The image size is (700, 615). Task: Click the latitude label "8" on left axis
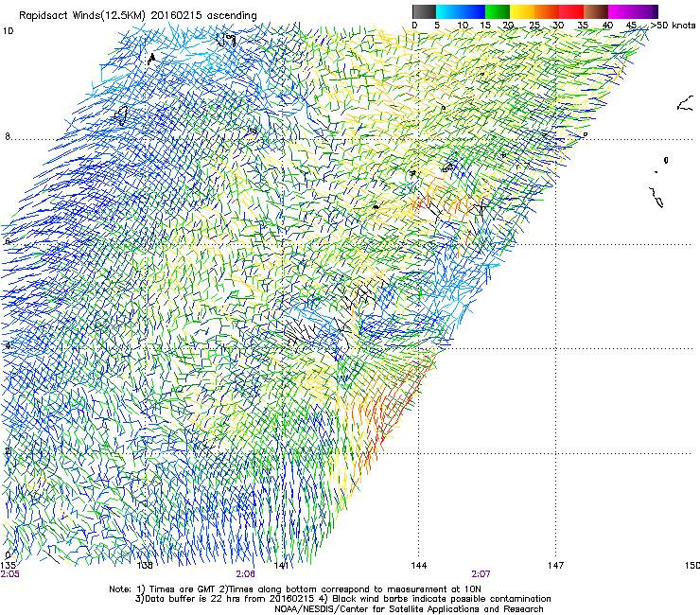tap(8, 136)
